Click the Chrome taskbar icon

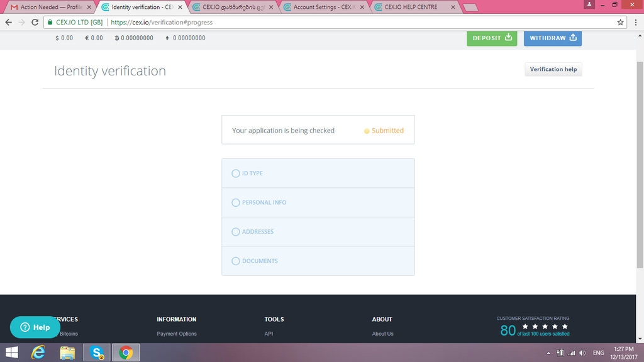[126, 353]
